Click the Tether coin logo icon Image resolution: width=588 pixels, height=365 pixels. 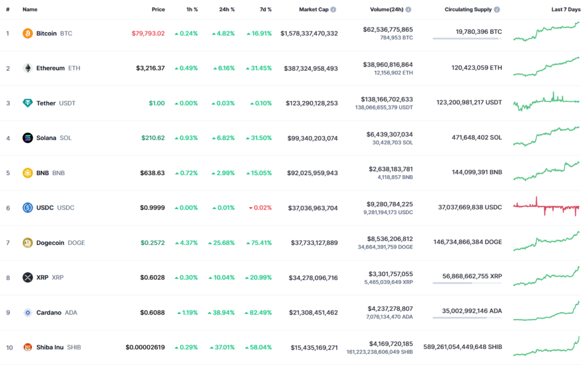click(x=28, y=103)
